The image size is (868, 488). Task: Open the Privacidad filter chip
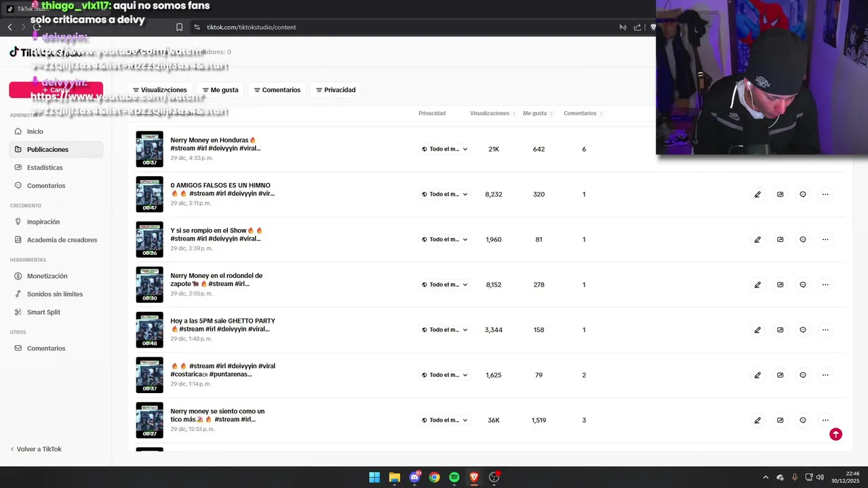(336, 89)
